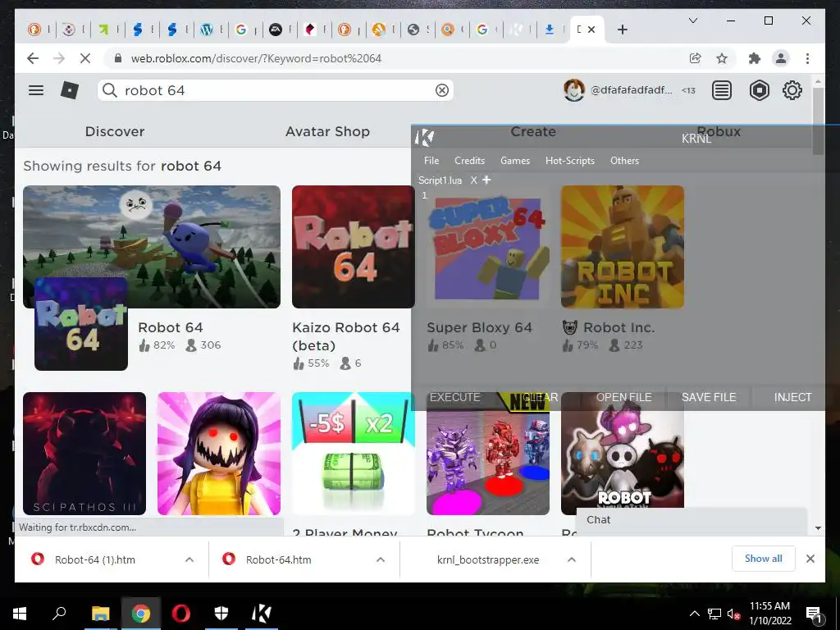Add a new KRNL script tab
Screen dimensions: 840x630
[x=486, y=180]
